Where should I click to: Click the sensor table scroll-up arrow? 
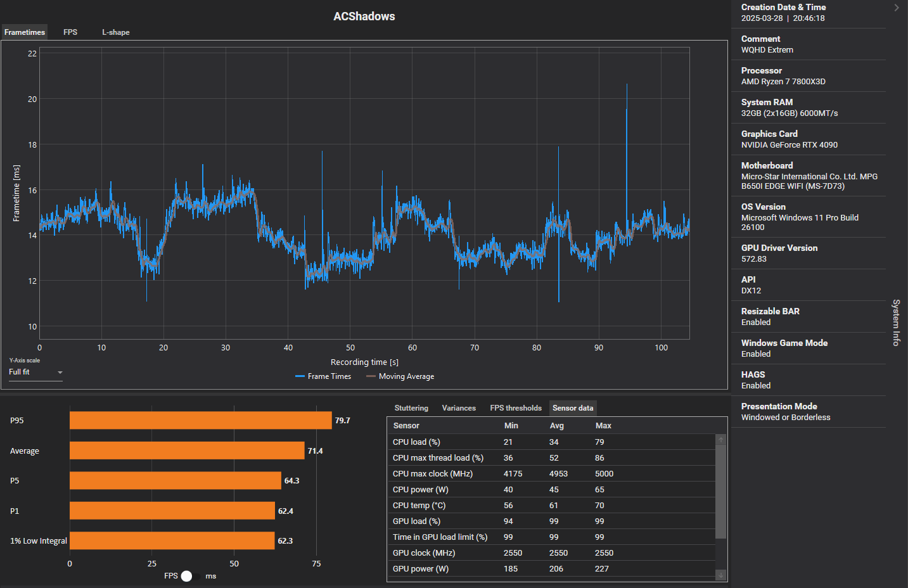point(720,439)
